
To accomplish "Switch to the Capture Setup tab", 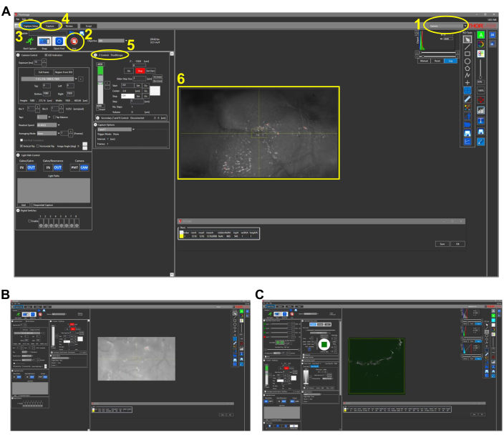I will point(31,26).
